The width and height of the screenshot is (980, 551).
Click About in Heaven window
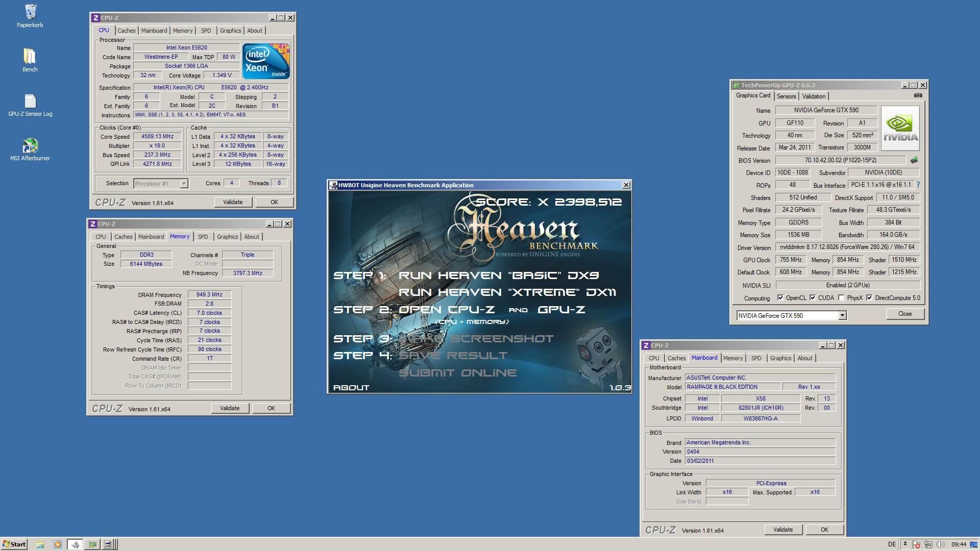[x=351, y=388]
